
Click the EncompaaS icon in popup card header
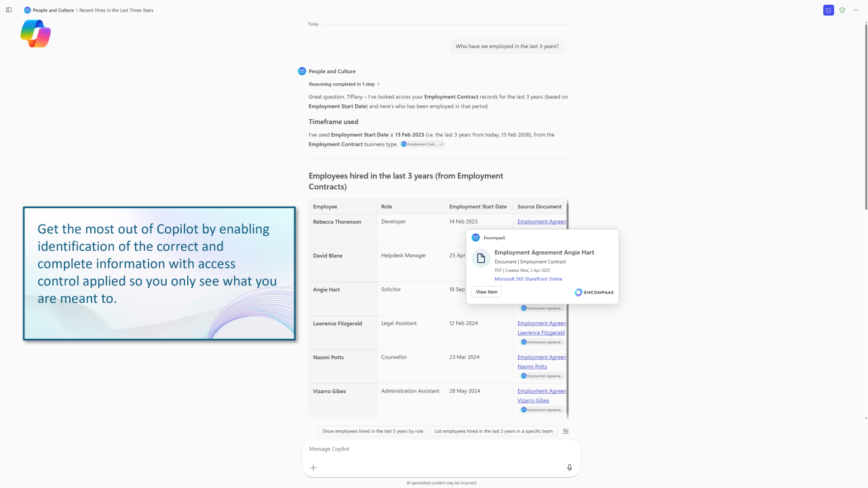476,238
